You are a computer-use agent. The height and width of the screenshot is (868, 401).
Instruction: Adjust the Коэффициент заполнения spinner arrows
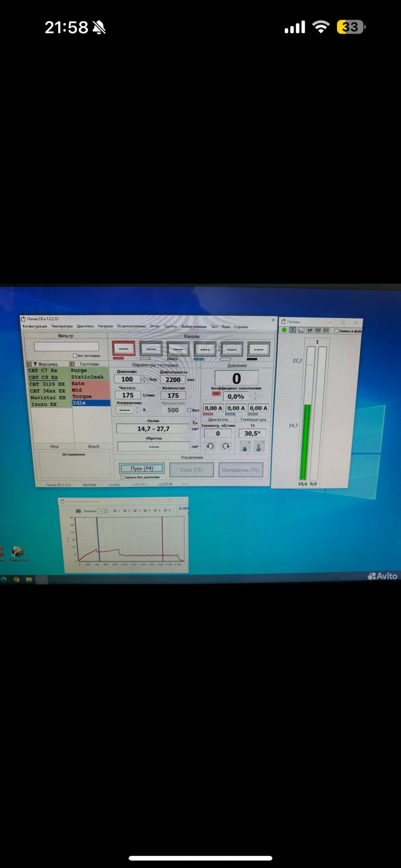tap(256, 396)
